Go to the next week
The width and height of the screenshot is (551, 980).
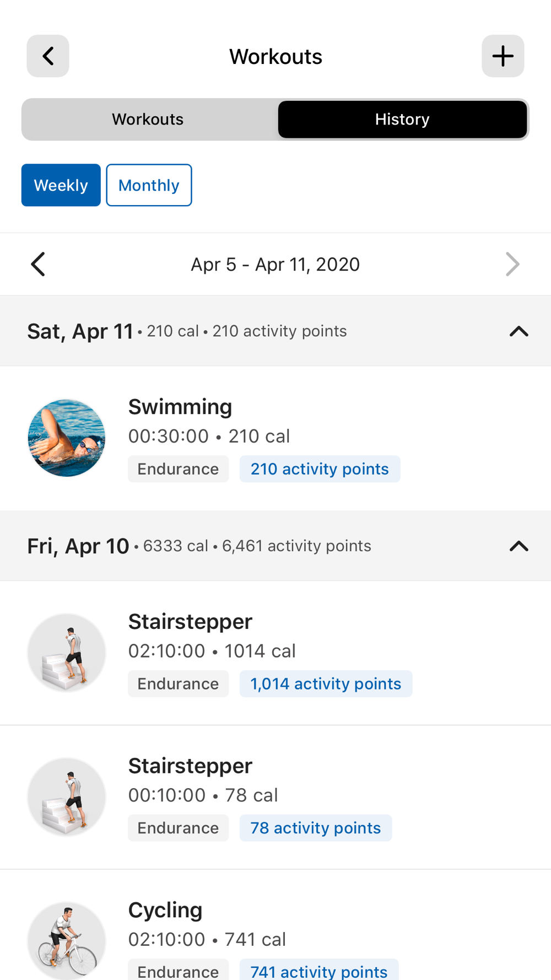(512, 265)
